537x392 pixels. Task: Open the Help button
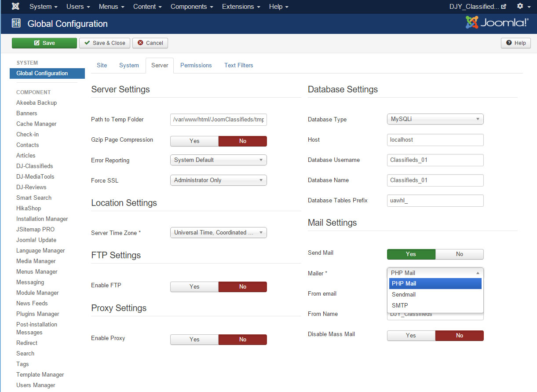tap(515, 43)
